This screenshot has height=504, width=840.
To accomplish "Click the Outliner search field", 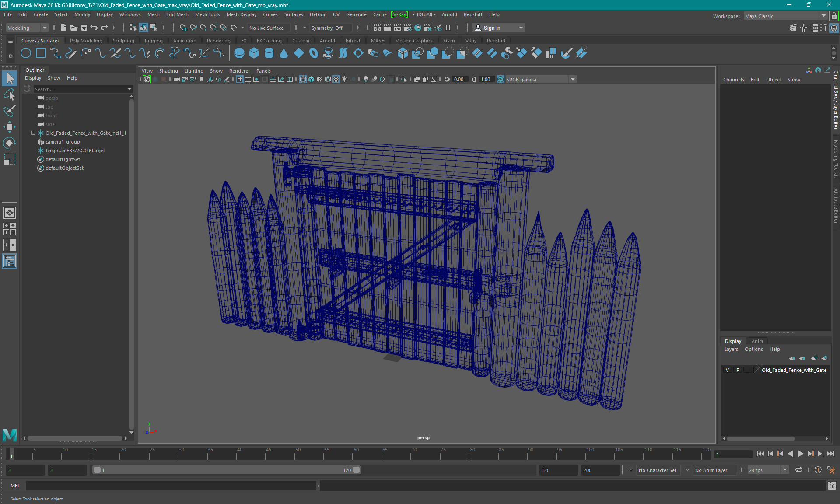I will tap(80, 89).
